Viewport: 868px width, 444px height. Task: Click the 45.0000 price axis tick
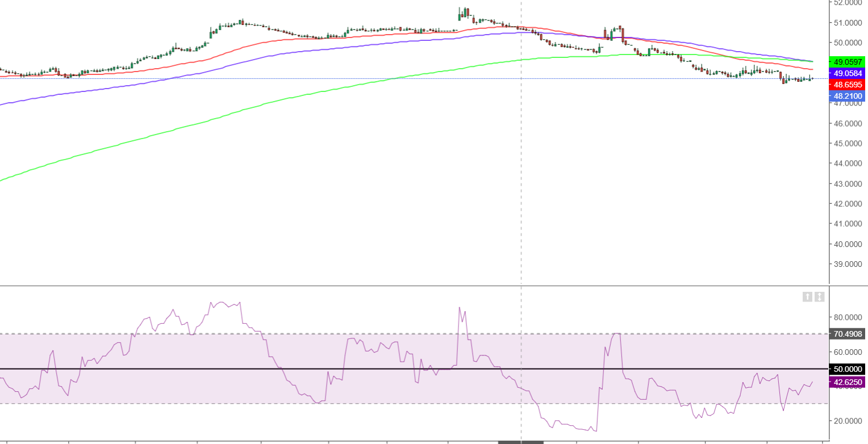(846, 143)
